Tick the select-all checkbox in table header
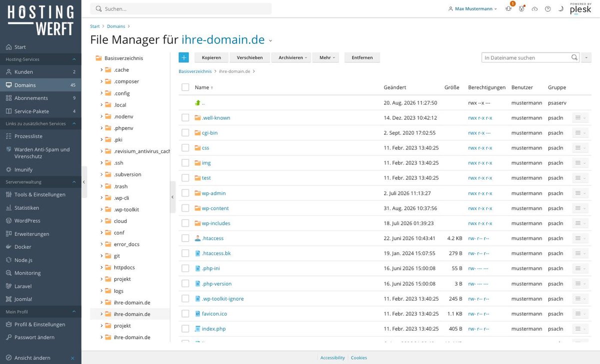600x364 pixels. [185, 87]
